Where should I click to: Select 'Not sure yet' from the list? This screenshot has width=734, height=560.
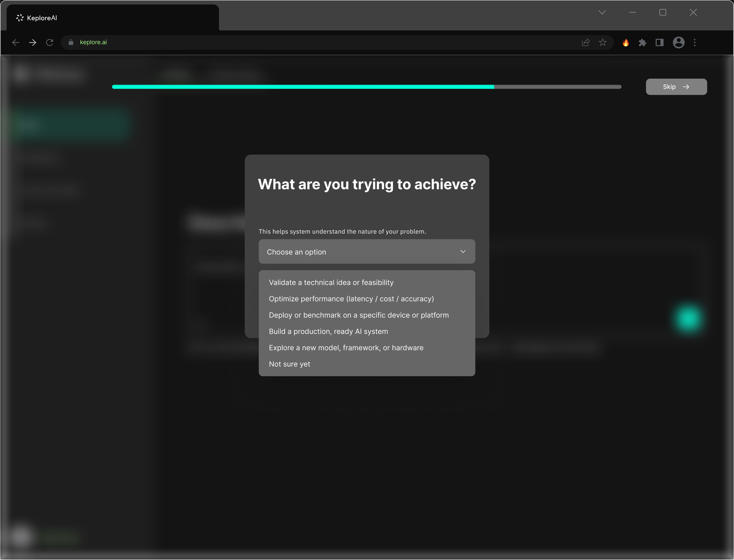(x=289, y=364)
